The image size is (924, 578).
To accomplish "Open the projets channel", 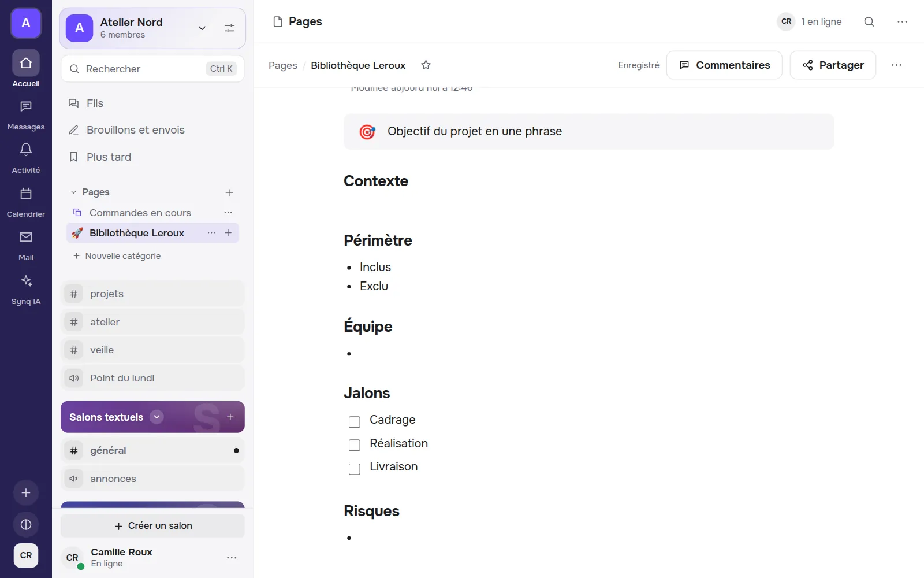I will [x=152, y=294].
